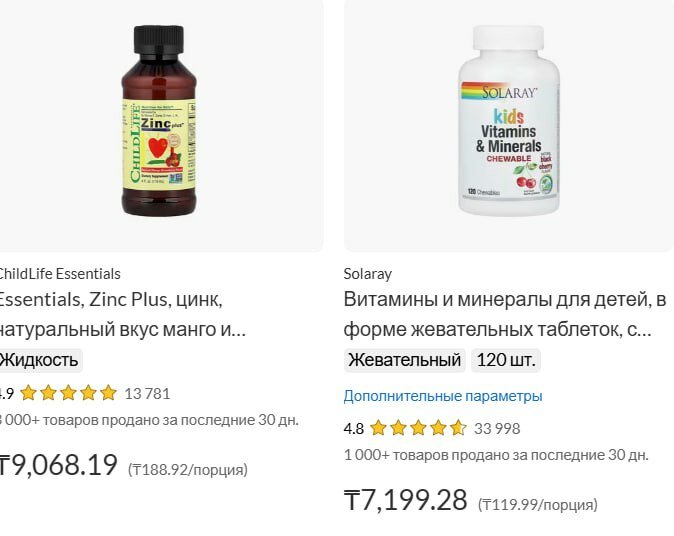Open the ChildLife Essentials brand link
This screenshot has width=674, height=536.
click(60, 274)
